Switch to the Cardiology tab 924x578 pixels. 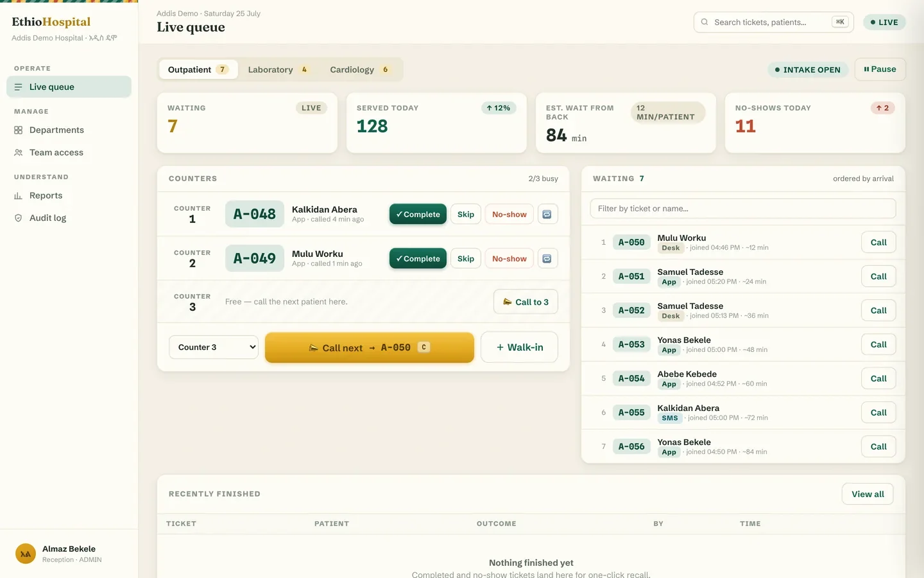361,69
